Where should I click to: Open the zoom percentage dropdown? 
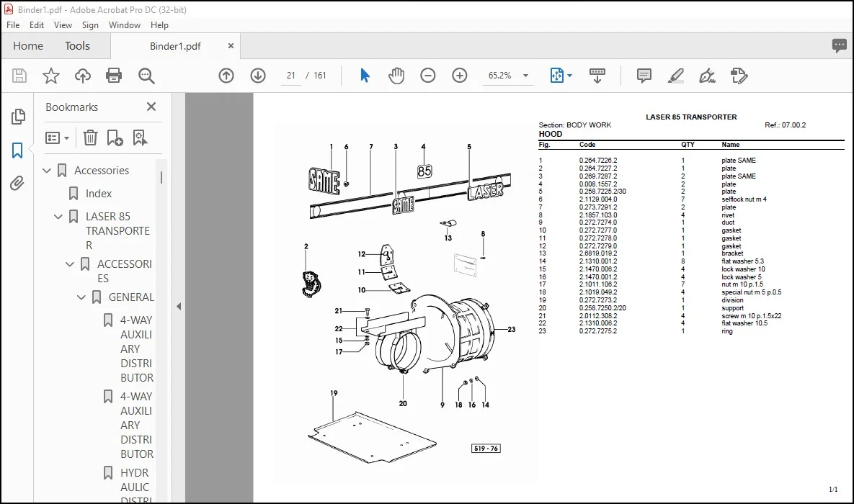tap(525, 76)
